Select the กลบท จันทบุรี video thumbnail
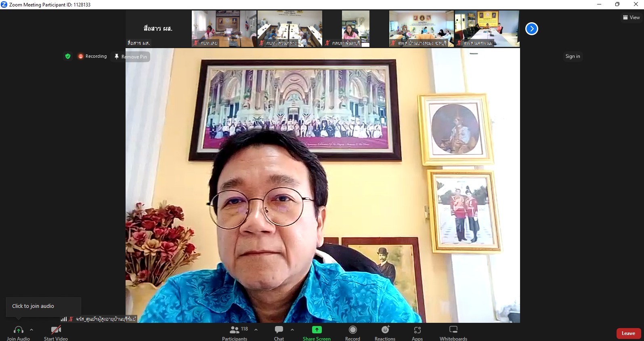Image resolution: width=644 pixels, height=341 pixels. pyautogui.click(x=356, y=29)
